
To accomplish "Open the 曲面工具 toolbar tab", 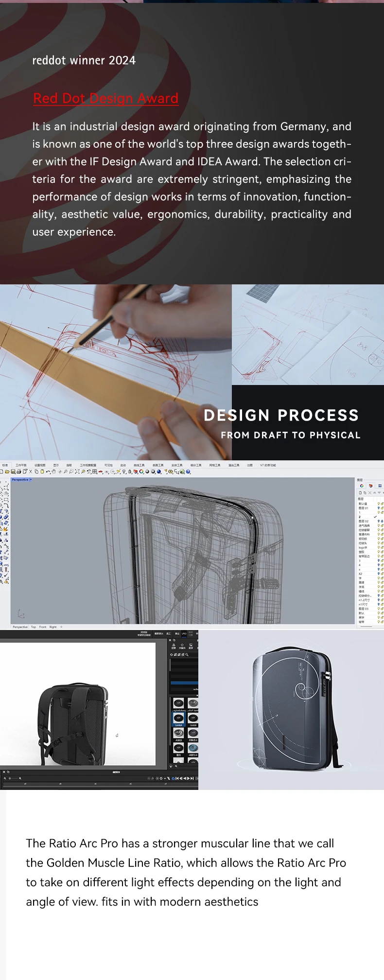I will 158,465.
